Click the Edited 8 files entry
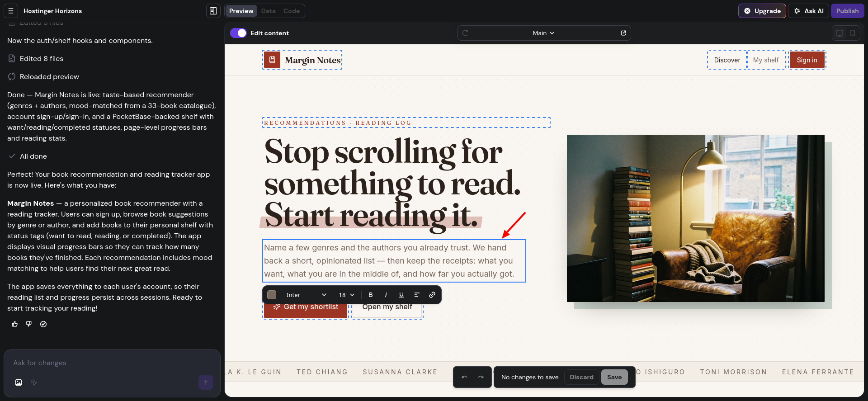This screenshot has width=868, height=401. [x=42, y=59]
